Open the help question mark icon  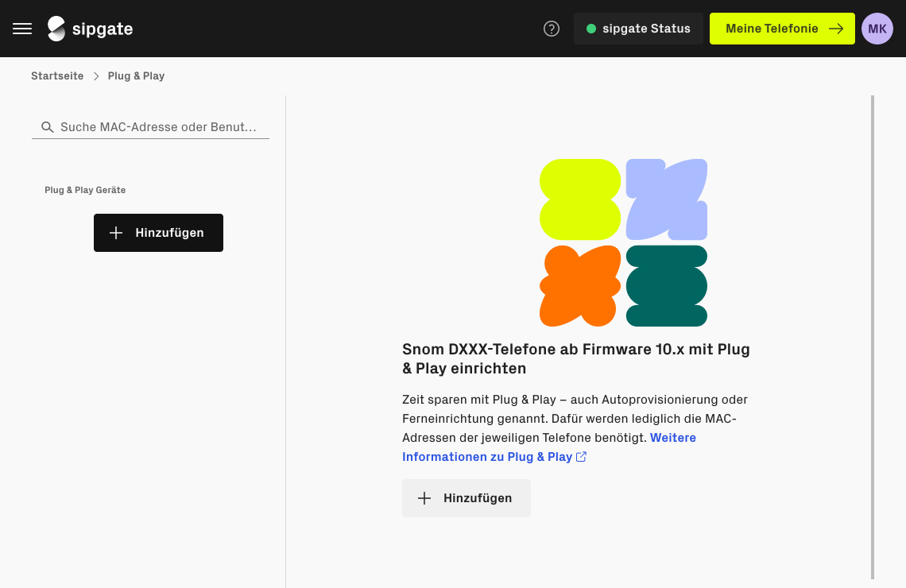(x=552, y=29)
